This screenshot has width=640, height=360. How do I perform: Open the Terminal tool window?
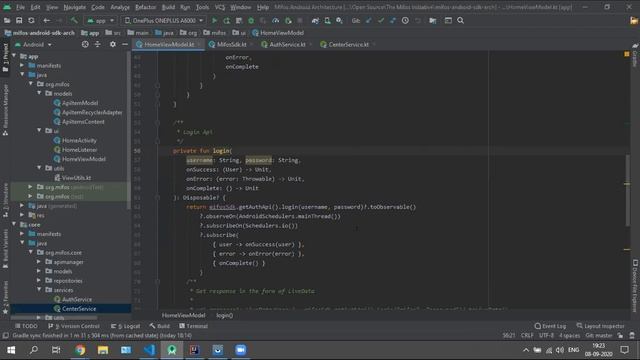pyautogui.click(x=193, y=326)
